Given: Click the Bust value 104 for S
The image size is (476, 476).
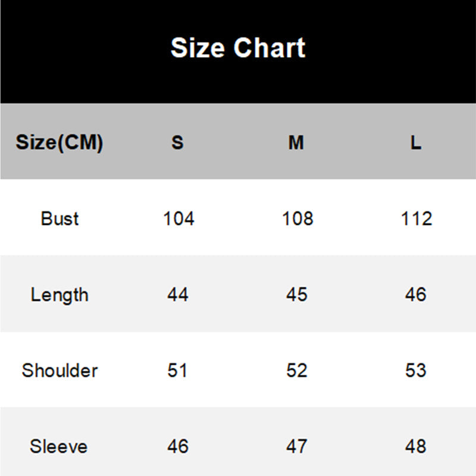Looking at the screenshot, I should (178, 218).
